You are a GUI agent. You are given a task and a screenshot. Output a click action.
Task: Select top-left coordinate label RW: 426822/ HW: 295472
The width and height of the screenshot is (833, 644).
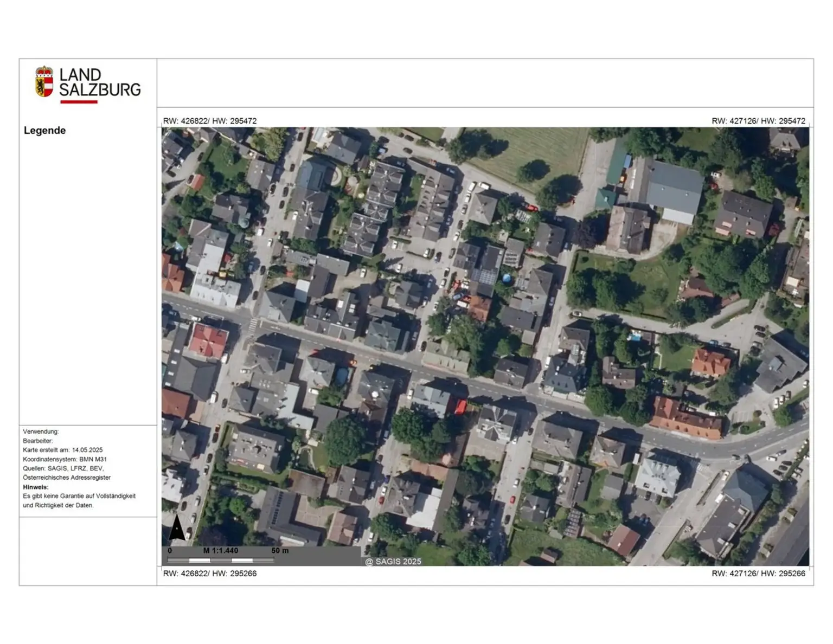click(x=210, y=121)
